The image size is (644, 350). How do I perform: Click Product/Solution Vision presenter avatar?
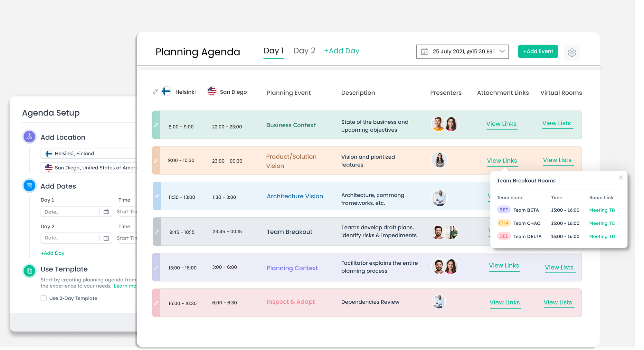click(439, 160)
